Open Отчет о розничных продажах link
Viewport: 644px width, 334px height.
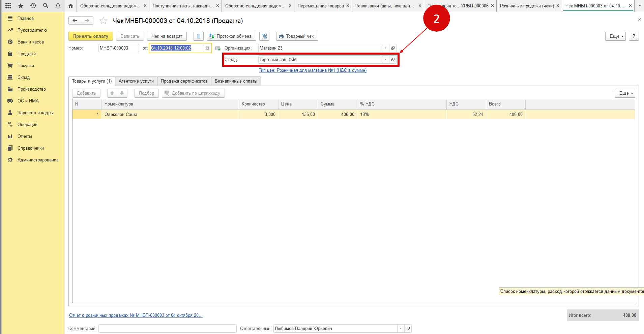click(136, 315)
